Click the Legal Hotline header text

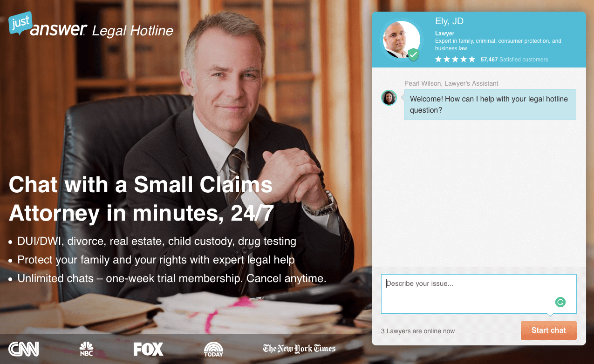[x=133, y=31]
